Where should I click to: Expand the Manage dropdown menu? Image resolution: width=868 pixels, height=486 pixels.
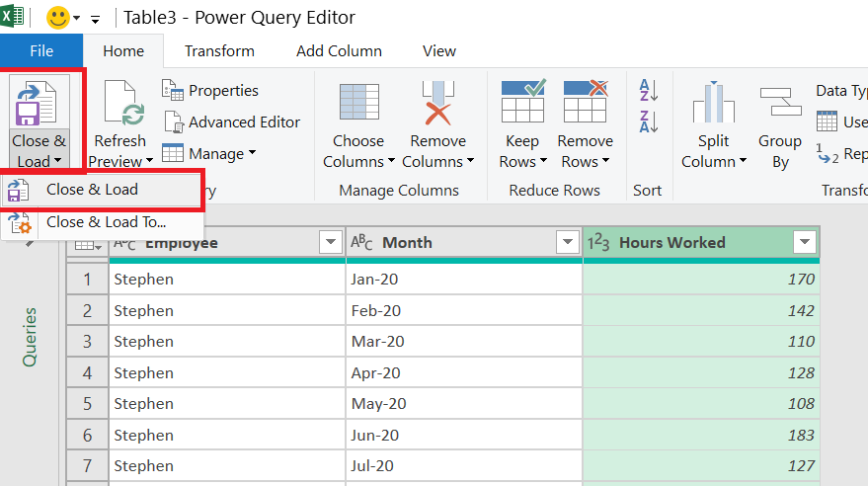point(209,153)
